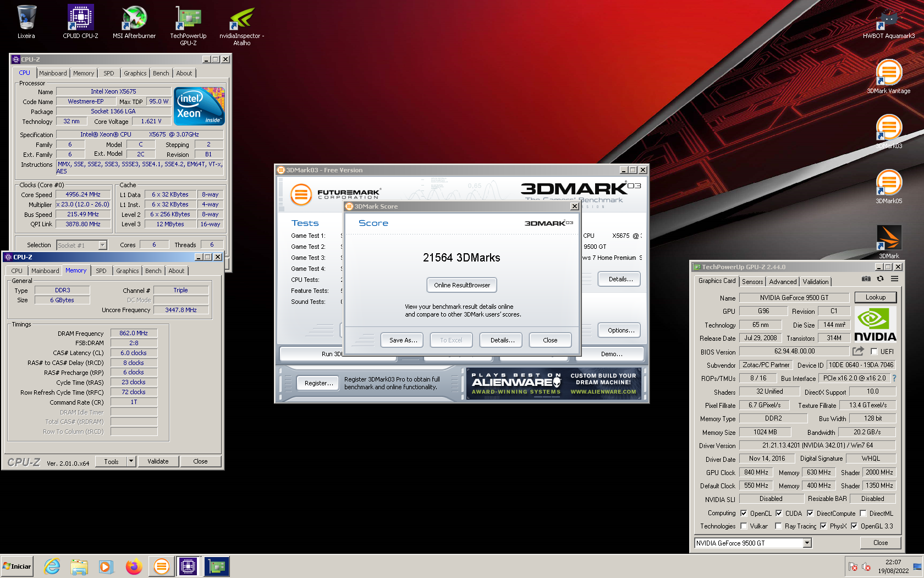Click the Intel Xeon logo in CPU-Z

click(x=199, y=106)
